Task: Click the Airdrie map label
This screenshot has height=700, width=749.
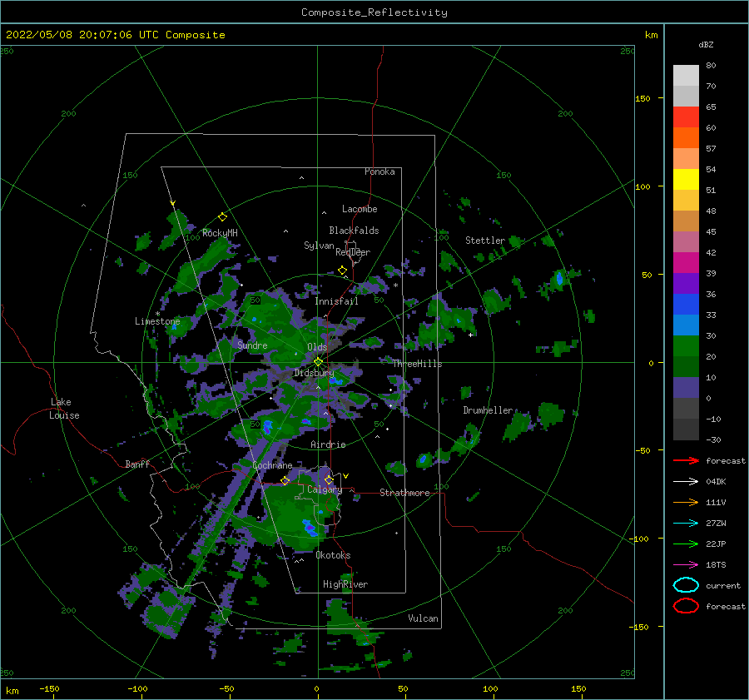Action: (328, 444)
